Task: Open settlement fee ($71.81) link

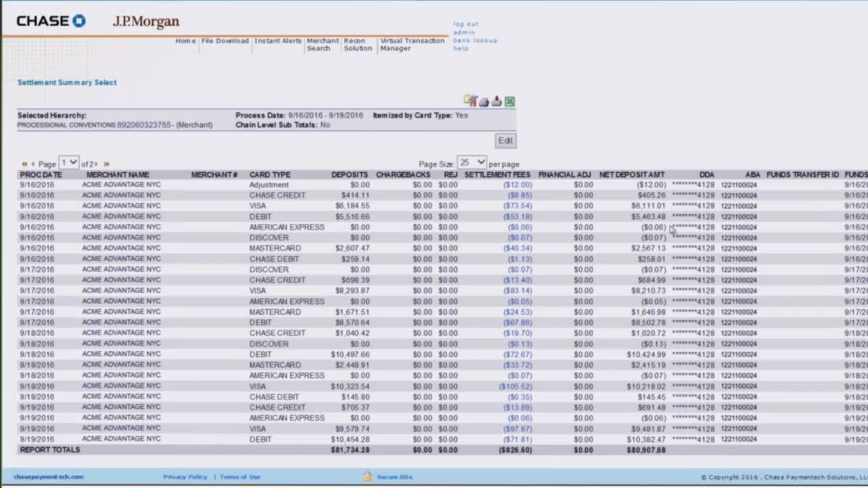Action: point(517,439)
